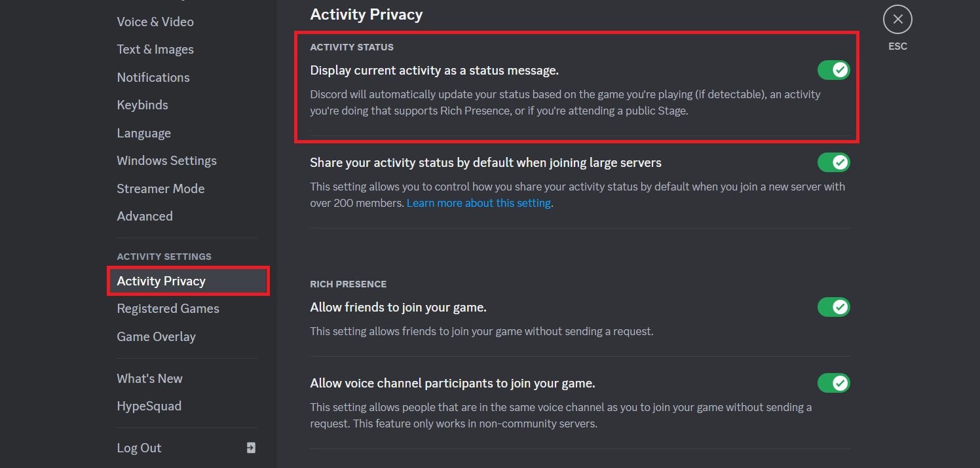Open Streamer Mode settings
The width and height of the screenshot is (980, 468).
[x=160, y=189]
